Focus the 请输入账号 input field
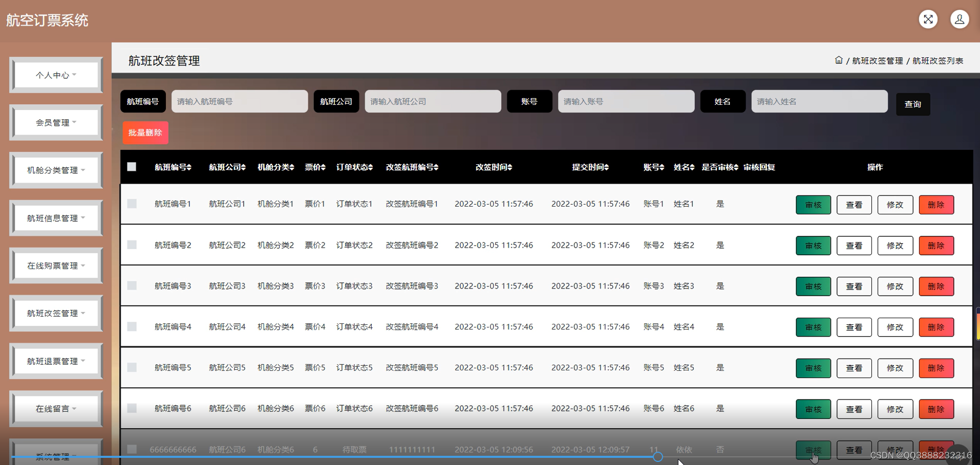Image resolution: width=980 pixels, height=465 pixels. 626,101
